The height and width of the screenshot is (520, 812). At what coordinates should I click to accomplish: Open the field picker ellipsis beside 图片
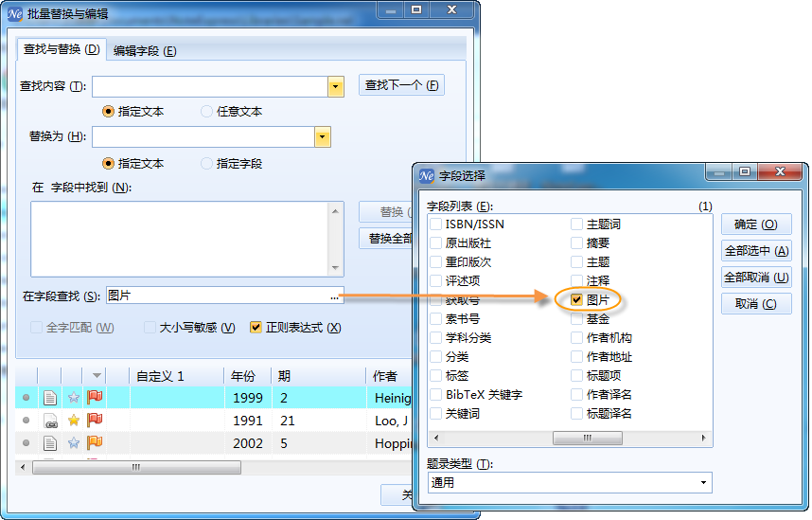pyautogui.click(x=334, y=296)
